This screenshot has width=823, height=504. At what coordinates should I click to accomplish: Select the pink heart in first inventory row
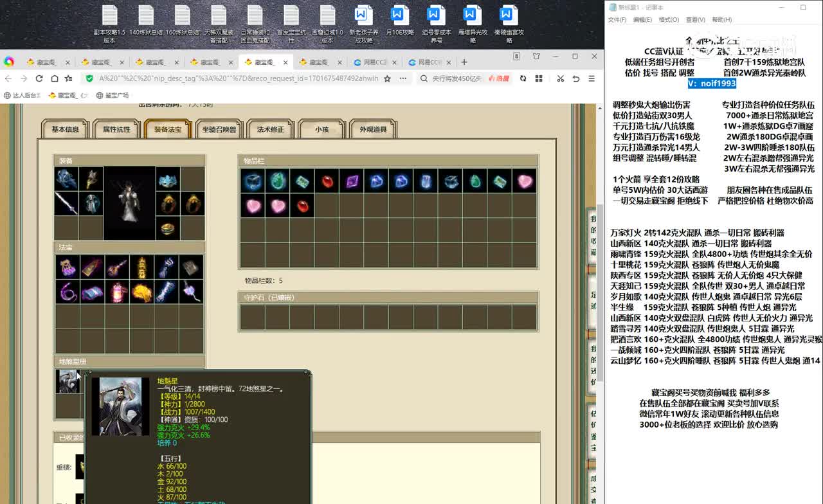525,181
